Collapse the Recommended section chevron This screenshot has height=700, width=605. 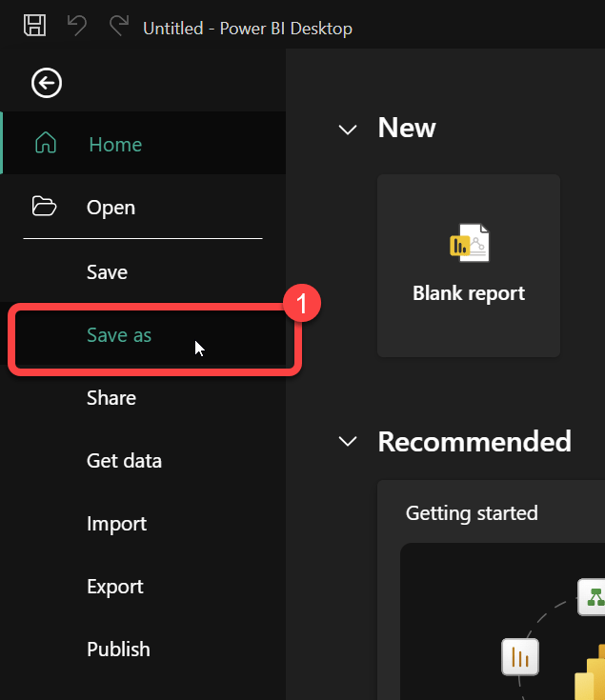[x=348, y=441]
